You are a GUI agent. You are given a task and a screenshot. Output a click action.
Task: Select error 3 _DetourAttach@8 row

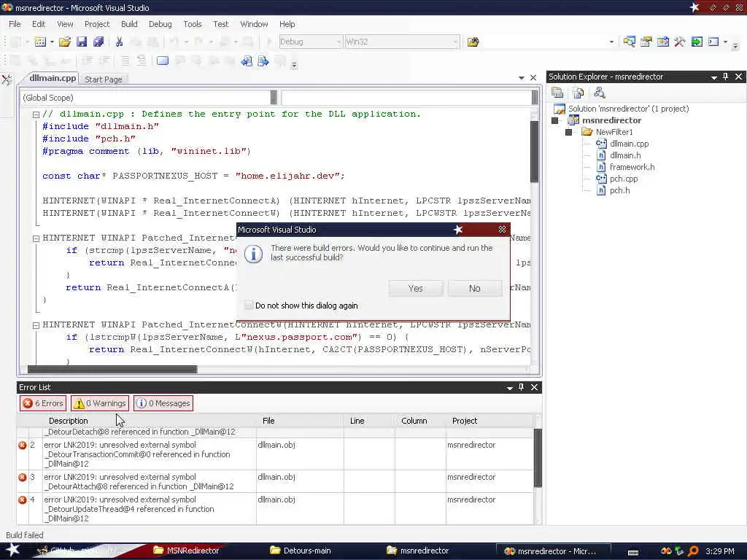275,481
